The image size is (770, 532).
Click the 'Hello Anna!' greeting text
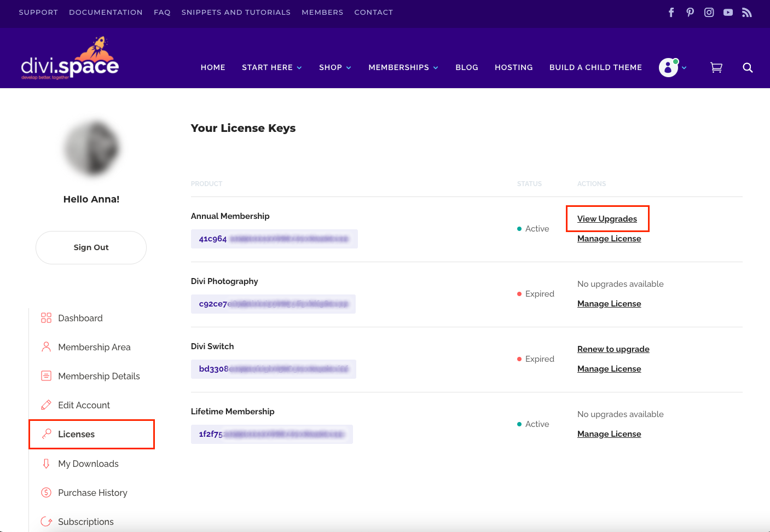[x=91, y=199]
